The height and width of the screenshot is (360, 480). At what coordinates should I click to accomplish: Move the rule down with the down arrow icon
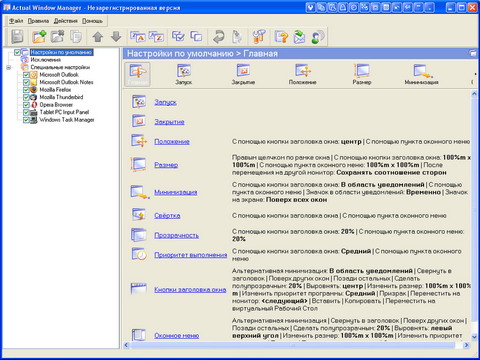pyautogui.click(x=116, y=37)
